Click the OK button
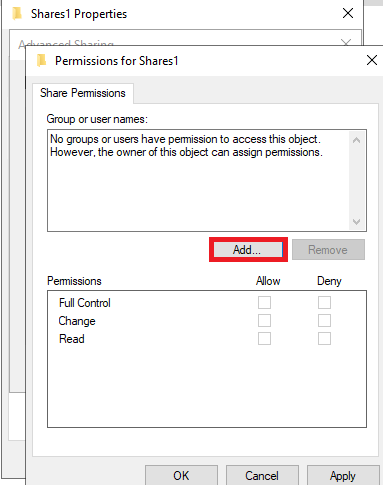This screenshot has width=383, height=485. 181,475
